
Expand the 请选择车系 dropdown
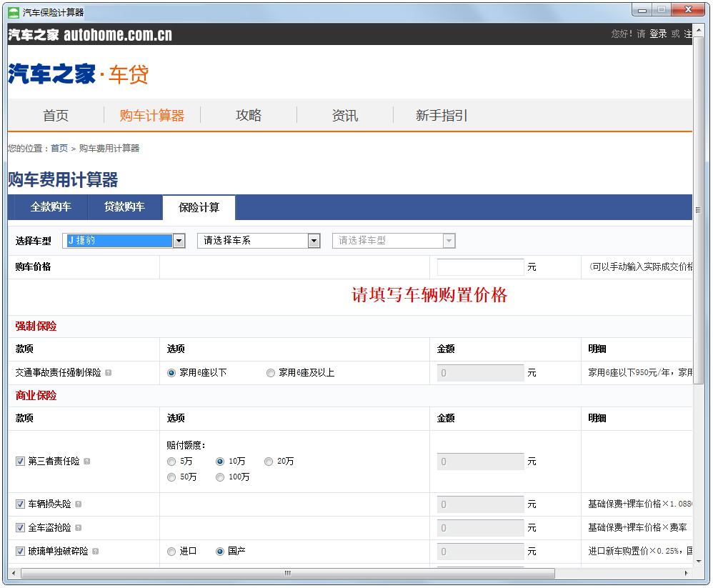click(258, 241)
